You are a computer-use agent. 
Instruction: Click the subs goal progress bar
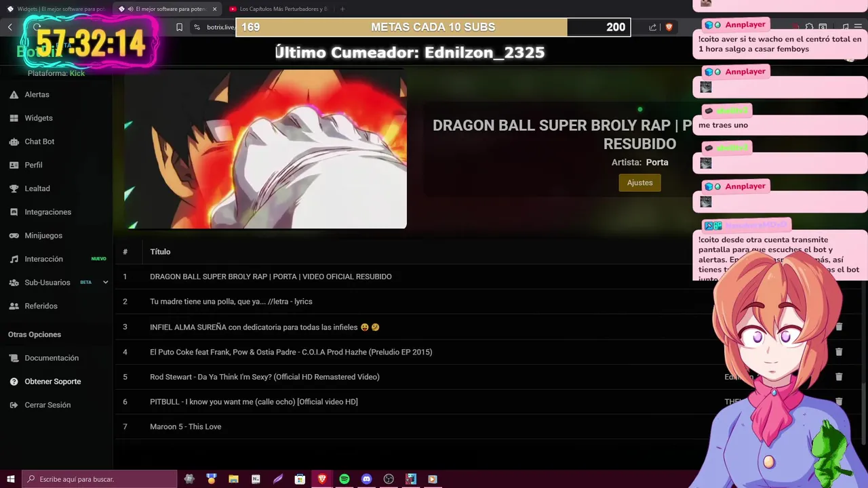point(433,27)
